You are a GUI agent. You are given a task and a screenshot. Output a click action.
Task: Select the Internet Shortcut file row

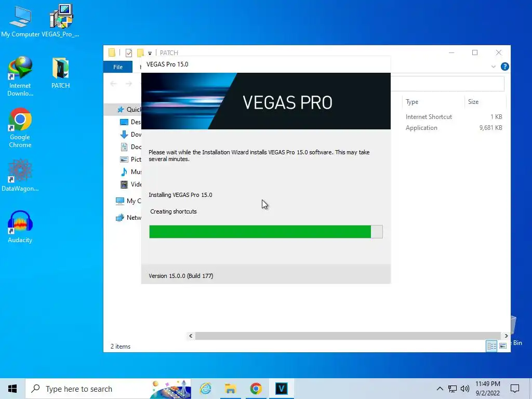pos(448,117)
